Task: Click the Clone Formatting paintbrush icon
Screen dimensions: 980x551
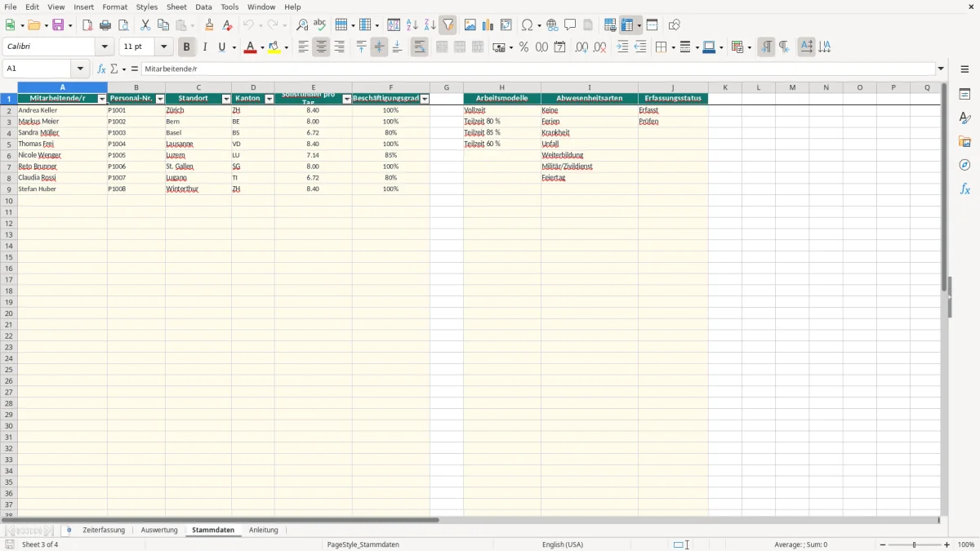Action: pyautogui.click(x=210, y=25)
